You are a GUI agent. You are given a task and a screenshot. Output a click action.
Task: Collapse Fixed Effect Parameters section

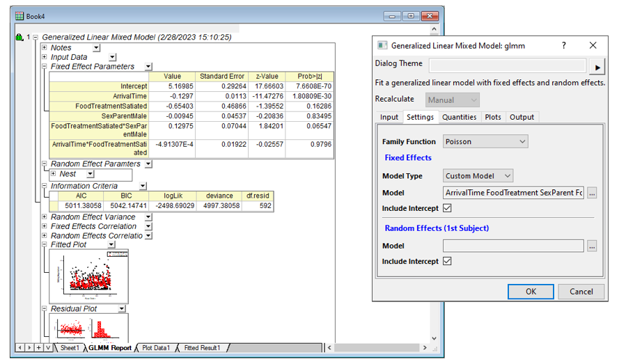tap(45, 66)
